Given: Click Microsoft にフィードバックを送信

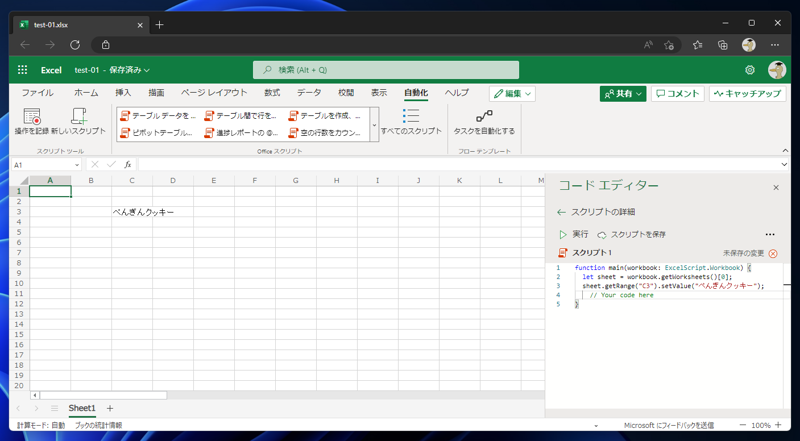Looking at the screenshot, I should coord(669,425).
